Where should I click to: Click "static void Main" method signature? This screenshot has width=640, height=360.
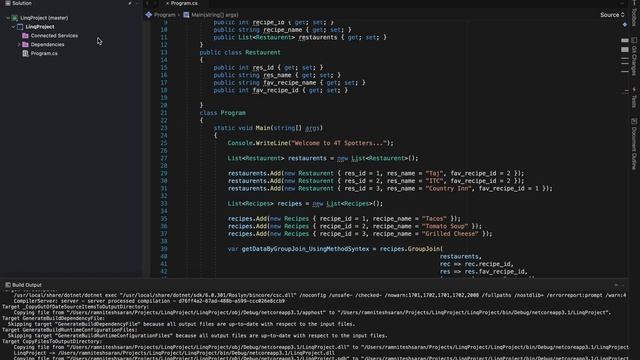(242, 128)
